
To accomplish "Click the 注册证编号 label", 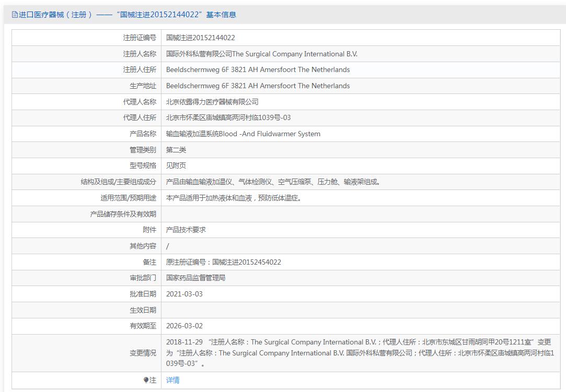I will click(x=140, y=38).
